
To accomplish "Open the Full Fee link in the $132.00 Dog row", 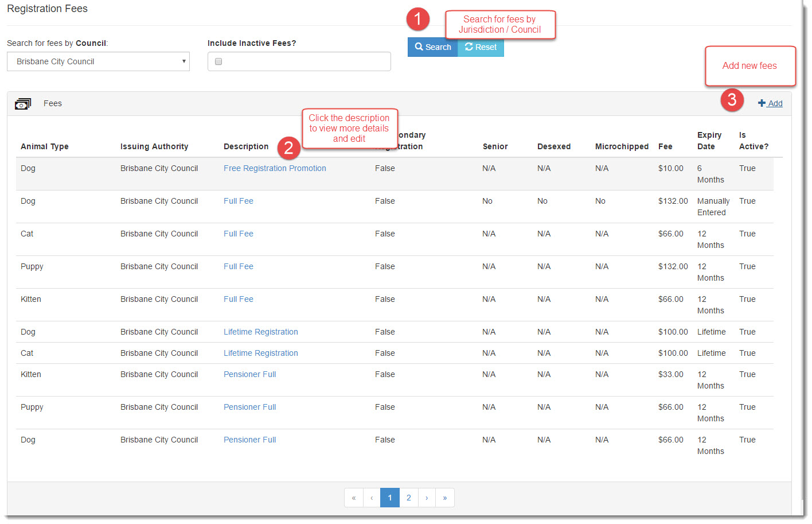I will click(x=239, y=201).
